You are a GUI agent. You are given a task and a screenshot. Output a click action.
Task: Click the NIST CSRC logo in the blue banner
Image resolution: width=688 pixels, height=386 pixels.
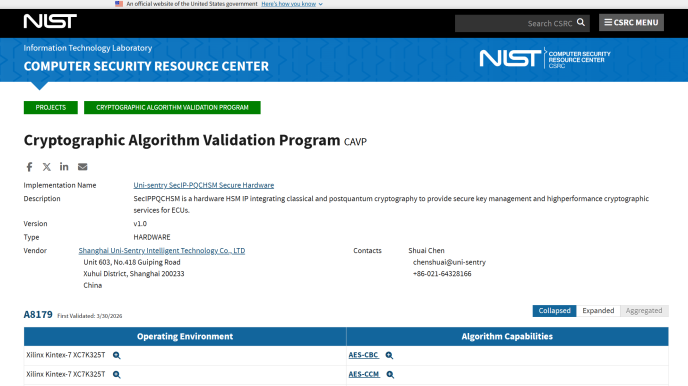(545, 58)
